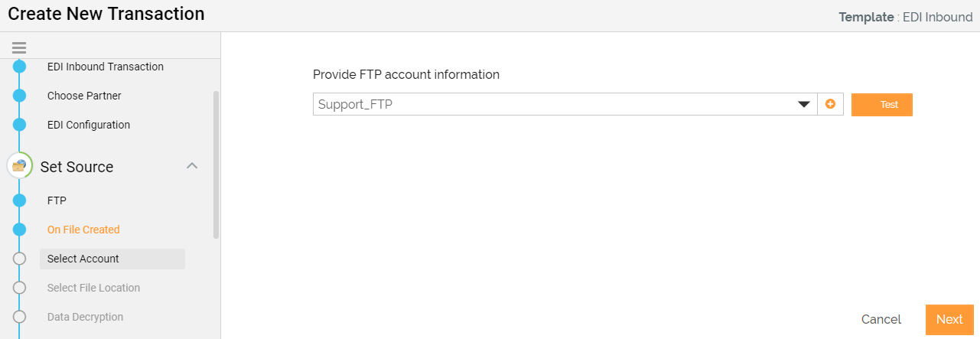This screenshot has width=980, height=339.
Task: Add a new FTP account with the plus icon
Action: point(830,104)
